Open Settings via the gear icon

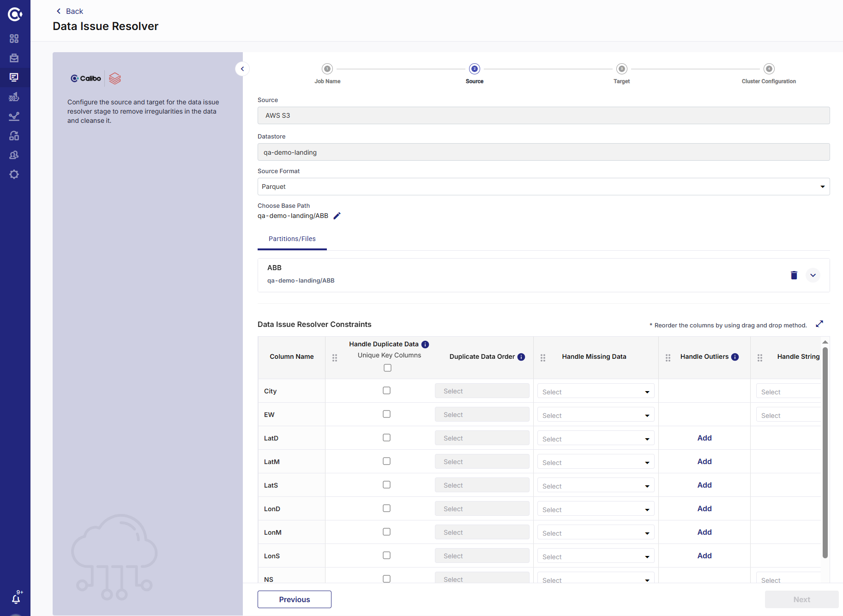14,174
